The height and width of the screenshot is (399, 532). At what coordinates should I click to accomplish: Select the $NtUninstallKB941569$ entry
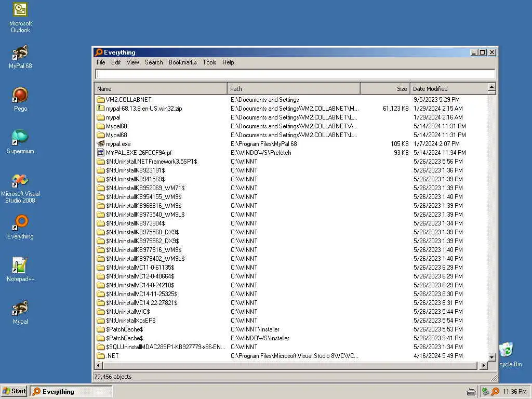click(136, 179)
